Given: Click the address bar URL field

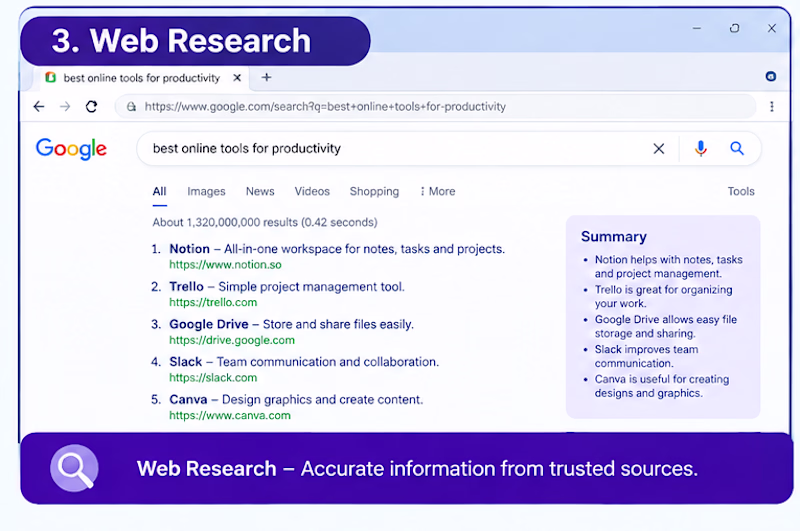Looking at the screenshot, I should (435, 107).
